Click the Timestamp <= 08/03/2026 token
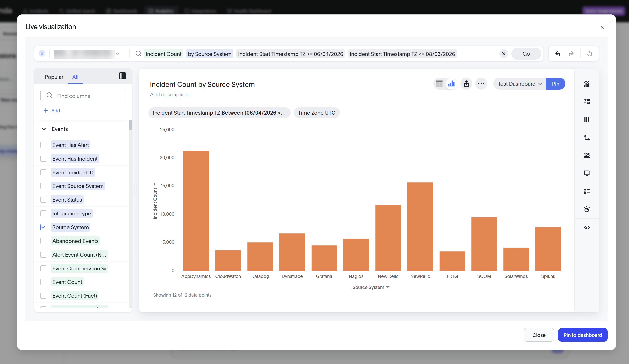629x364 pixels. [402, 54]
